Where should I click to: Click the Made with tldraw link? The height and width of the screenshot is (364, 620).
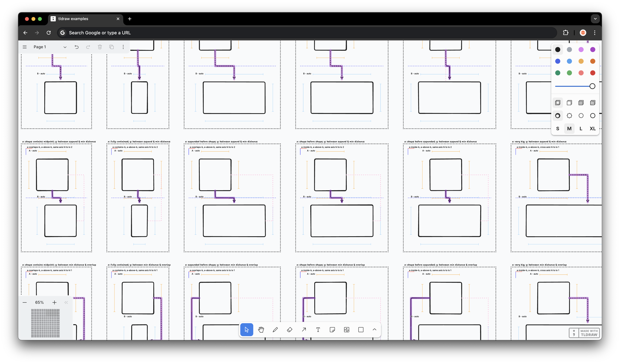coord(584,333)
